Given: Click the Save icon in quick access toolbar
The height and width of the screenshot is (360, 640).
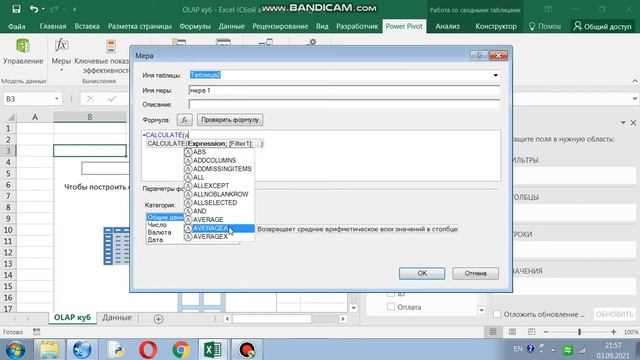Looking at the screenshot, I should tap(16, 9).
